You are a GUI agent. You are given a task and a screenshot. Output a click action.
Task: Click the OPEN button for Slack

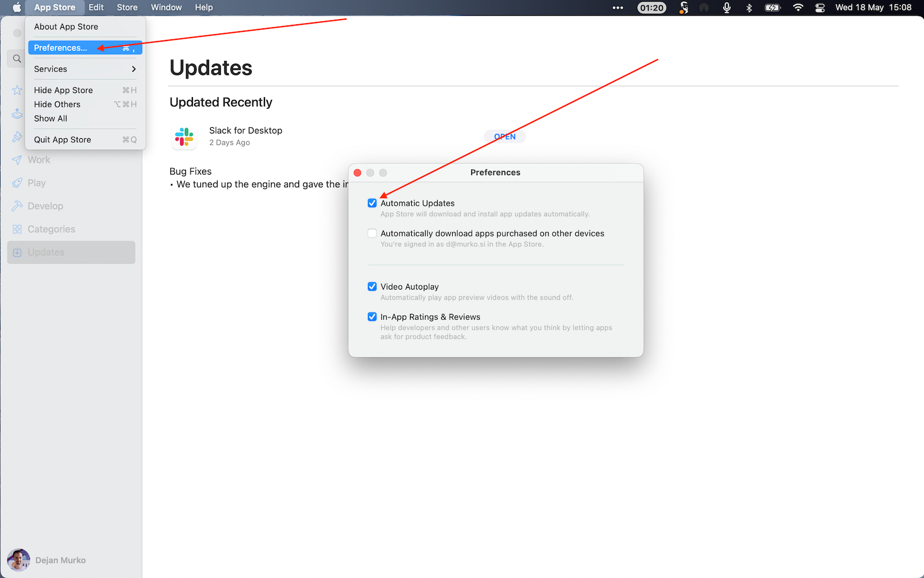[504, 136]
